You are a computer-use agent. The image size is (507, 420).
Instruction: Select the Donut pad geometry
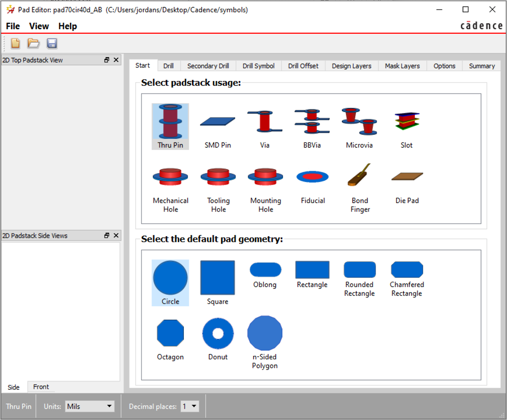218,339
